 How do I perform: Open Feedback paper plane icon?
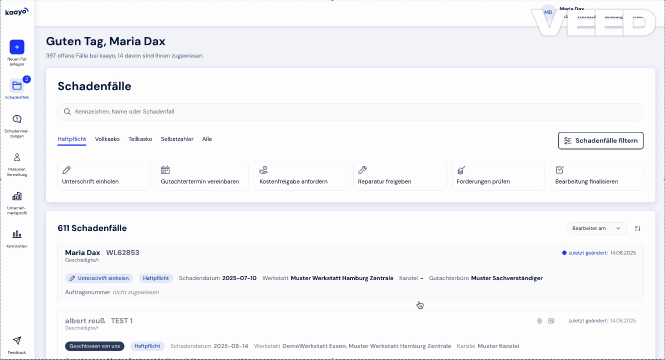(x=17, y=340)
